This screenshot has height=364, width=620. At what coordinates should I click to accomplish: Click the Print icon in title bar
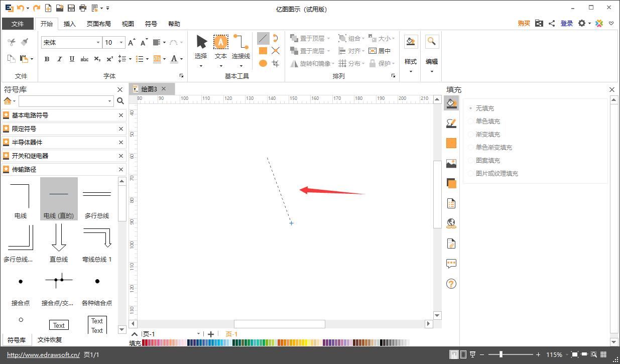83,8
